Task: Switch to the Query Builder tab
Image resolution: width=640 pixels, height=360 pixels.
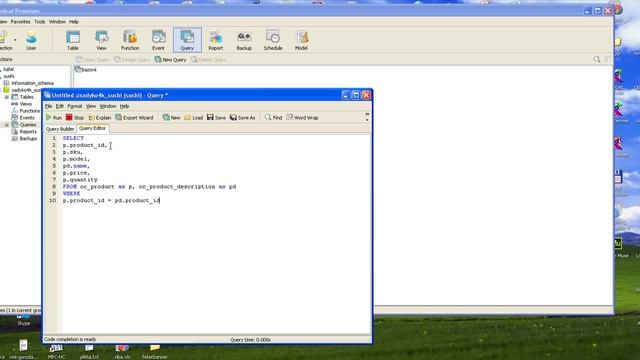Action: click(x=60, y=129)
